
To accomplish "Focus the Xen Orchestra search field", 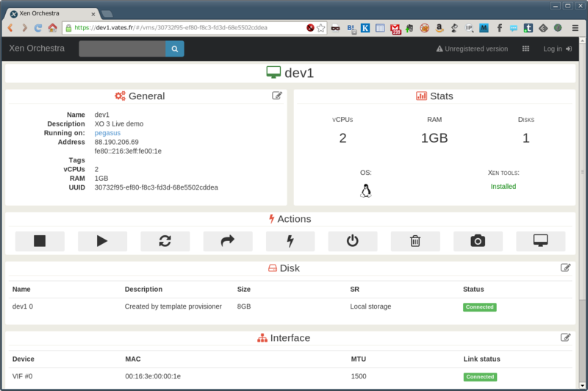I will tap(122, 49).
